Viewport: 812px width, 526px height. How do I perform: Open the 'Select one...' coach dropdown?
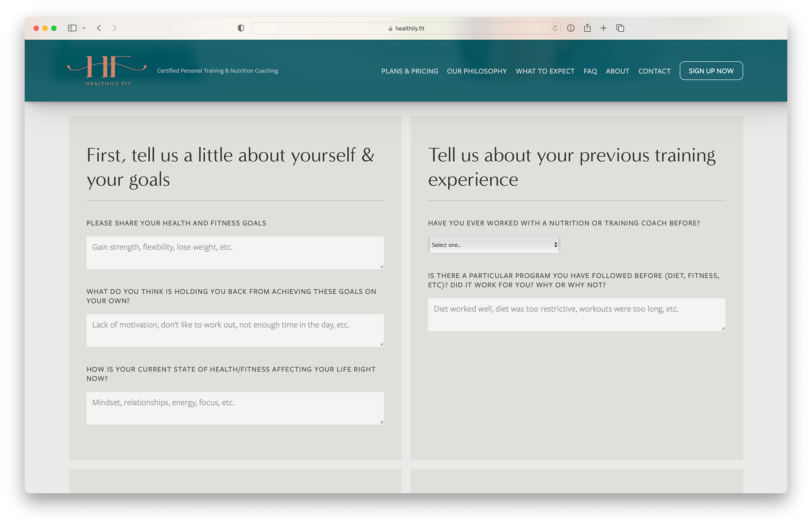click(494, 245)
